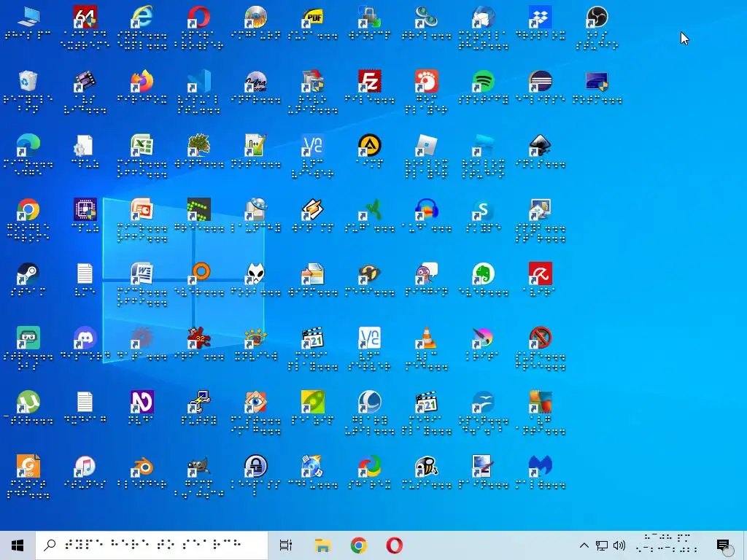Open the PeaZip green pea shortcut
This screenshot has height=560, width=747.
click(x=312, y=402)
